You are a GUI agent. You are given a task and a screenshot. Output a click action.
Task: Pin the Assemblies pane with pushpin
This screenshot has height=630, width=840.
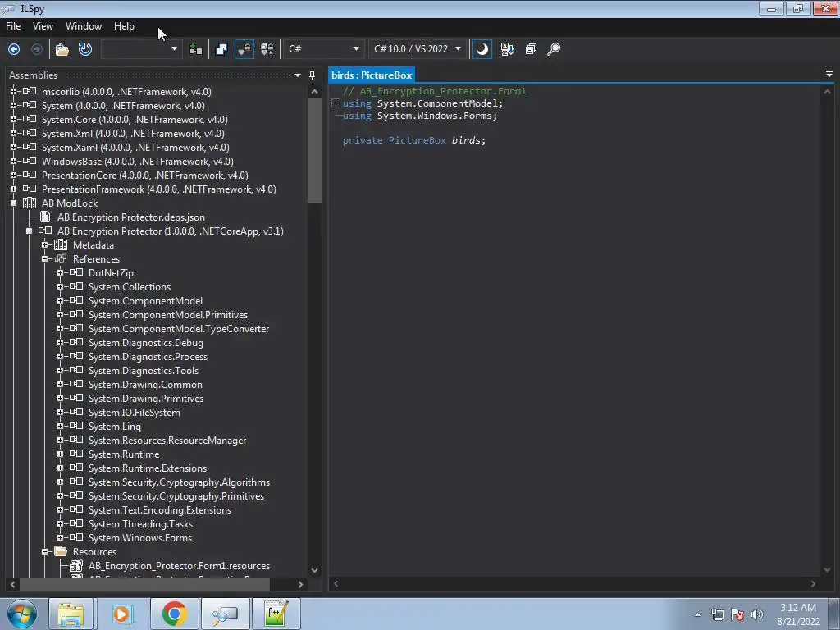click(x=313, y=75)
